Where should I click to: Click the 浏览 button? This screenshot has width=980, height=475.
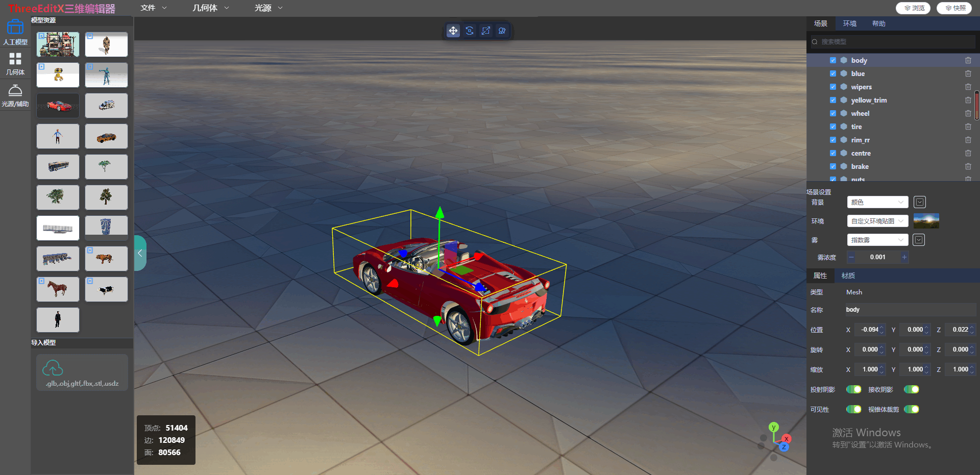click(913, 8)
